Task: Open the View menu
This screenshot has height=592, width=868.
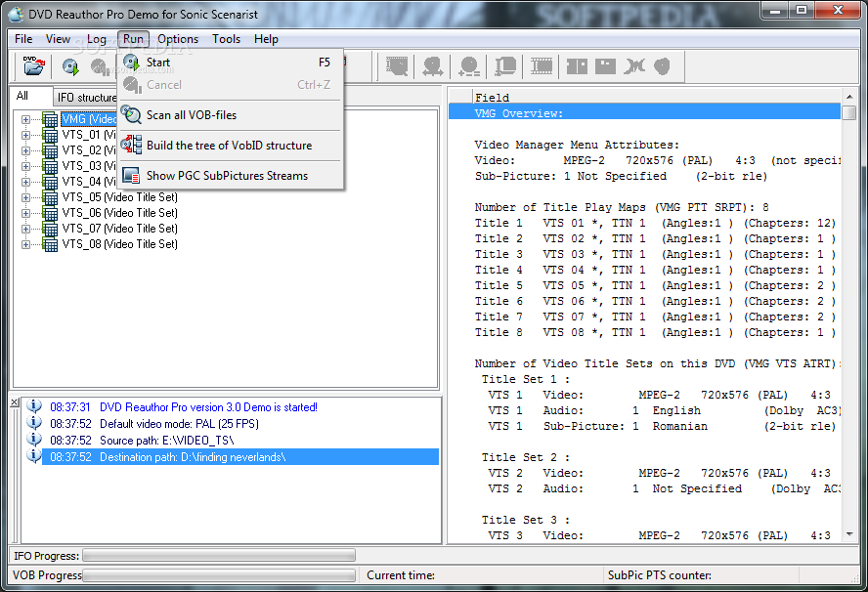Action: (58, 39)
